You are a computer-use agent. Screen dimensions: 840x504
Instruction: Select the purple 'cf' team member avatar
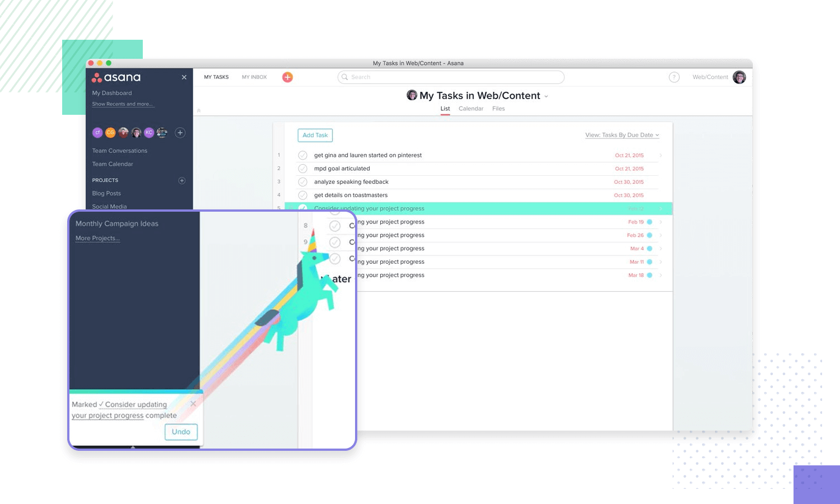click(97, 133)
